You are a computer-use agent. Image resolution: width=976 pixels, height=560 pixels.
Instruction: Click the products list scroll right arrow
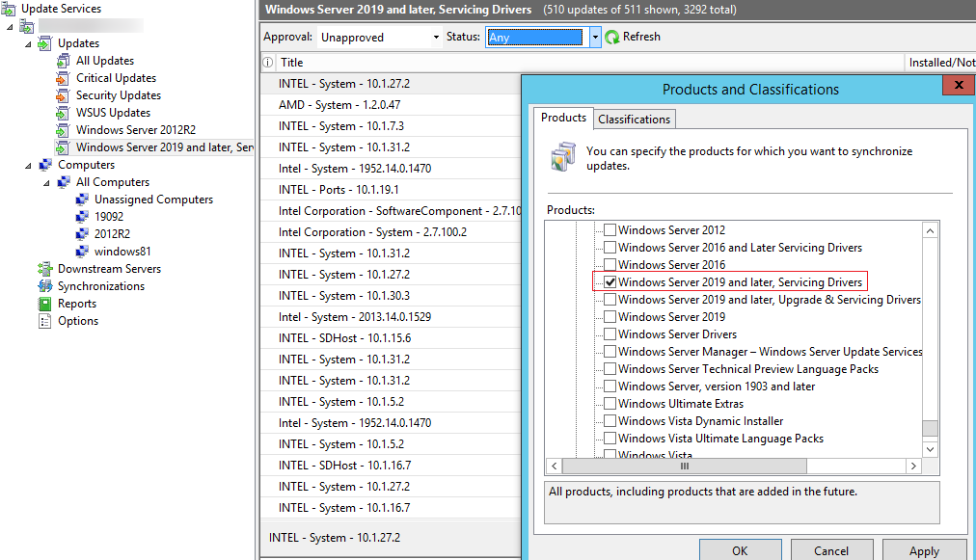pos(913,467)
